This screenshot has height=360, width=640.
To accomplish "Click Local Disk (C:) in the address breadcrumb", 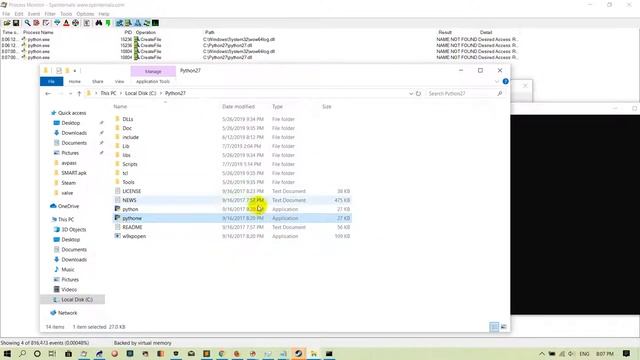I will (140, 93).
